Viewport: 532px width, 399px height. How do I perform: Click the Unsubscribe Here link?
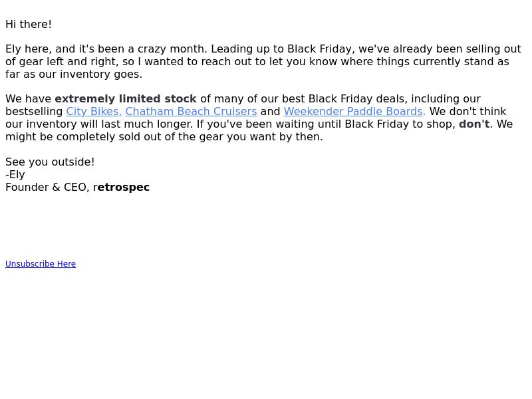point(41,263)
